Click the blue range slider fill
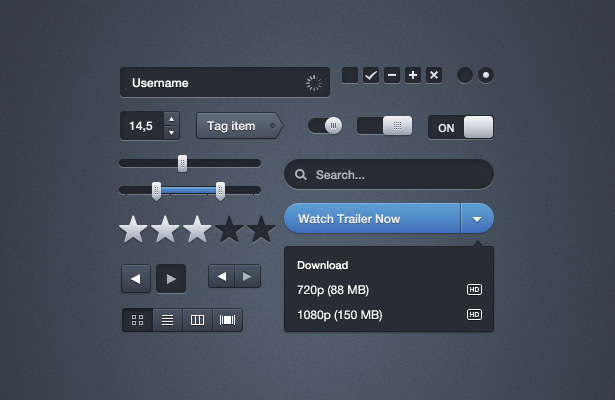Viewport: 615px width, 400px height. point(188,191)
